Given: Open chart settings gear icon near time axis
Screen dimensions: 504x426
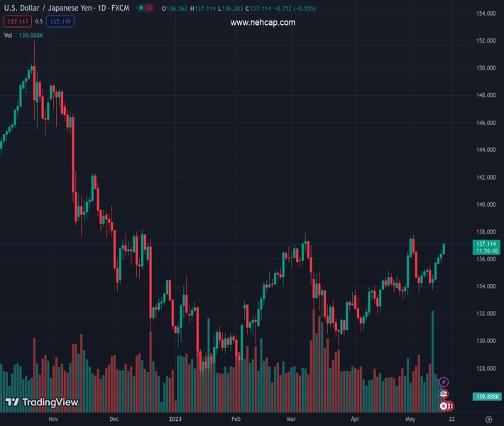Looking at the screenshot, I should point(488,419).
